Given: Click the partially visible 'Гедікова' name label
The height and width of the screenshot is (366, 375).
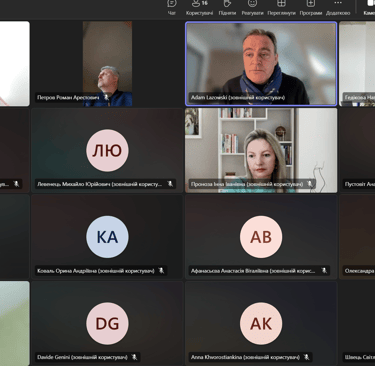Looking at the screenshot, I should tap(359, 97).
